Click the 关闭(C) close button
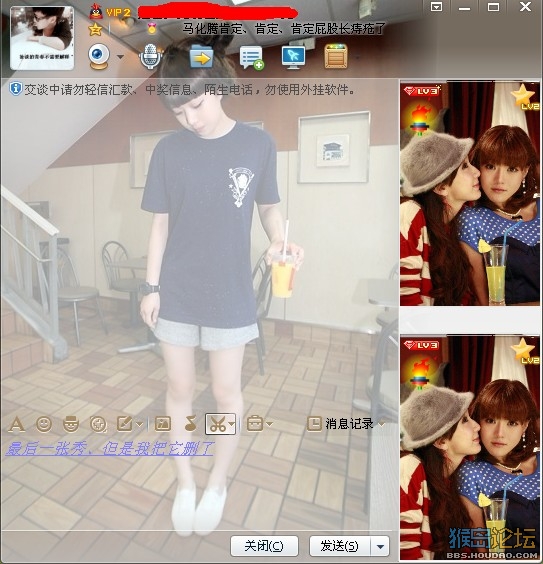 click(264, 546)
